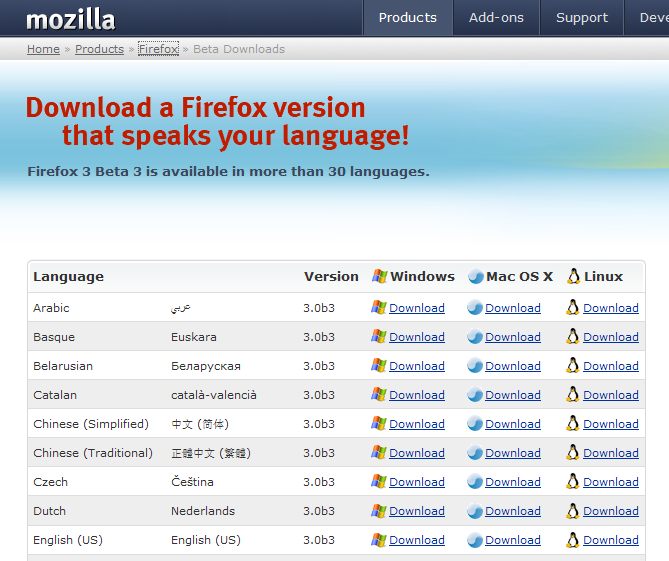This screenshot has width=669, height=561.
Task: Download Arabic Firefox for Mac OS X
Action: 513,308
